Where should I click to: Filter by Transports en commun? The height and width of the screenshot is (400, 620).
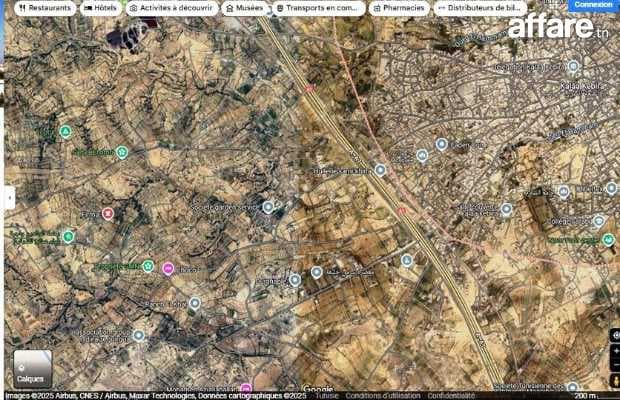coord(318,7)
